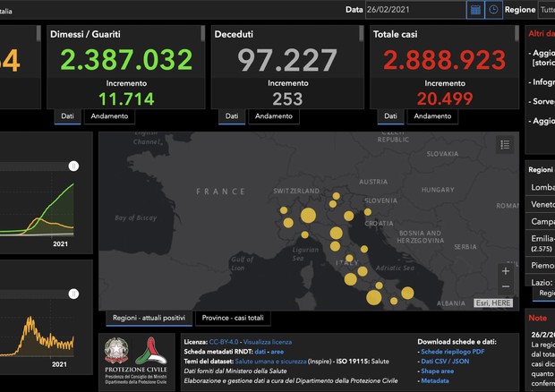This screenshot has width=555, height=392.
Task: Click the Data field showing 26/02/2021
Action: coord(414,10)
